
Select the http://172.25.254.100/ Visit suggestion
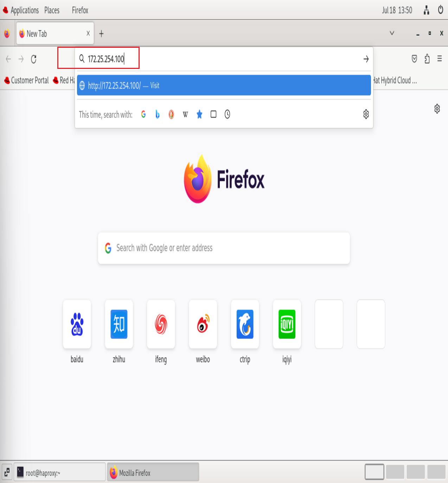[224, 85]
